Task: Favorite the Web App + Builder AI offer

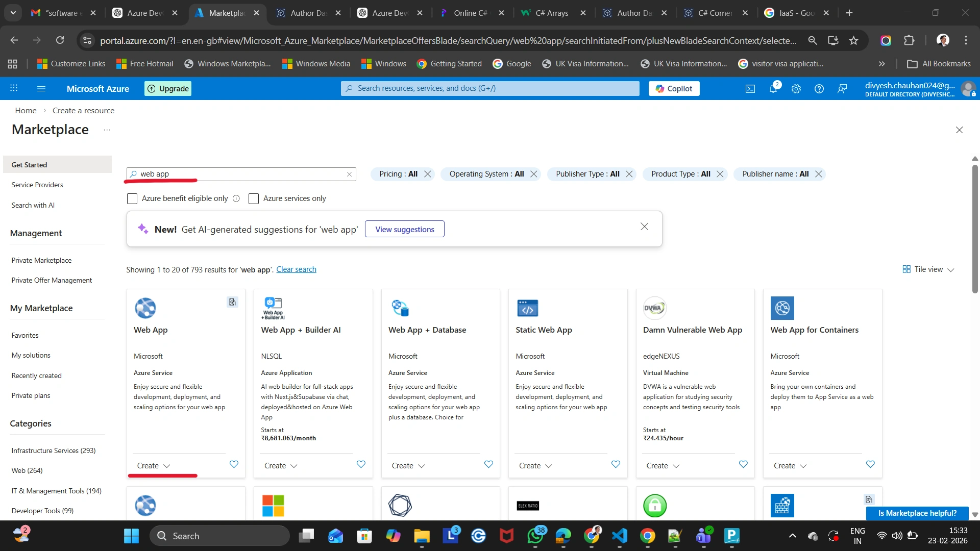Action: tap(361, 464)
